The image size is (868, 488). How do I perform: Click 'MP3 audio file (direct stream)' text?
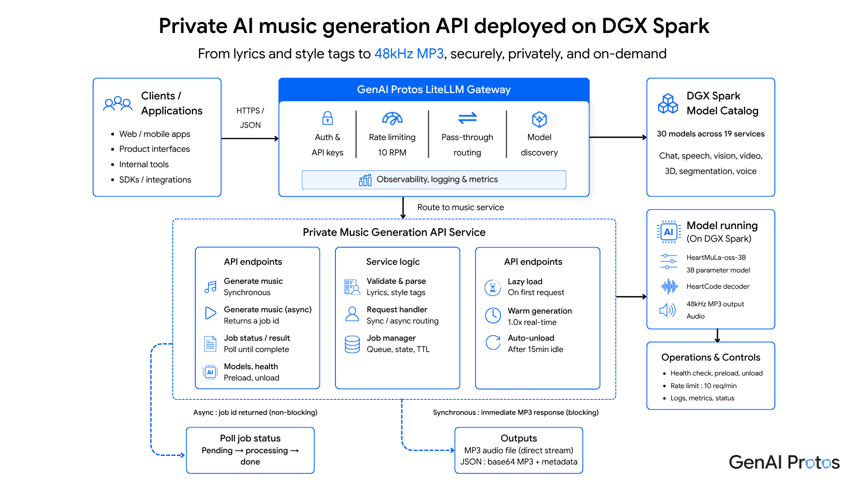coord(519,450)
